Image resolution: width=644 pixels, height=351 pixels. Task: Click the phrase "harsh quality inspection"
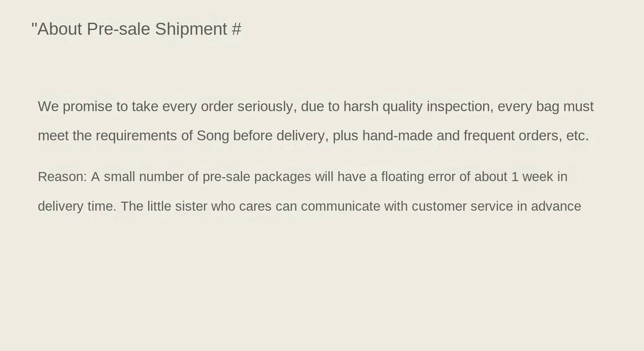(x=417, y=107)
